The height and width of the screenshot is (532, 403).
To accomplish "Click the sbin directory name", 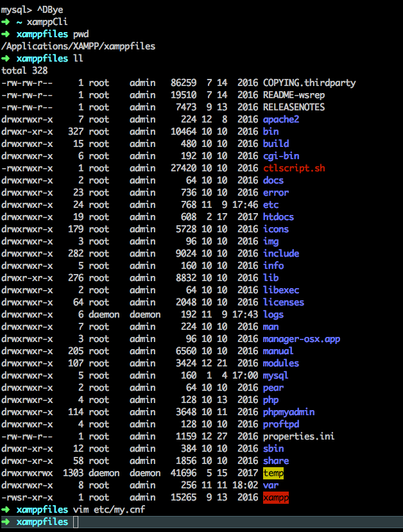I will [273, 449].
